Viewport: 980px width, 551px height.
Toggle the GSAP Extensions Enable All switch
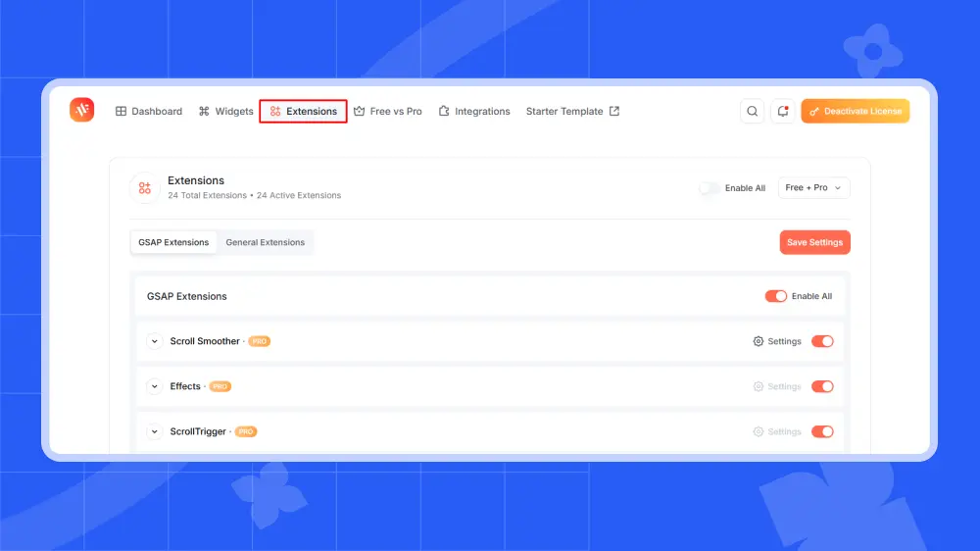[775, 296]
